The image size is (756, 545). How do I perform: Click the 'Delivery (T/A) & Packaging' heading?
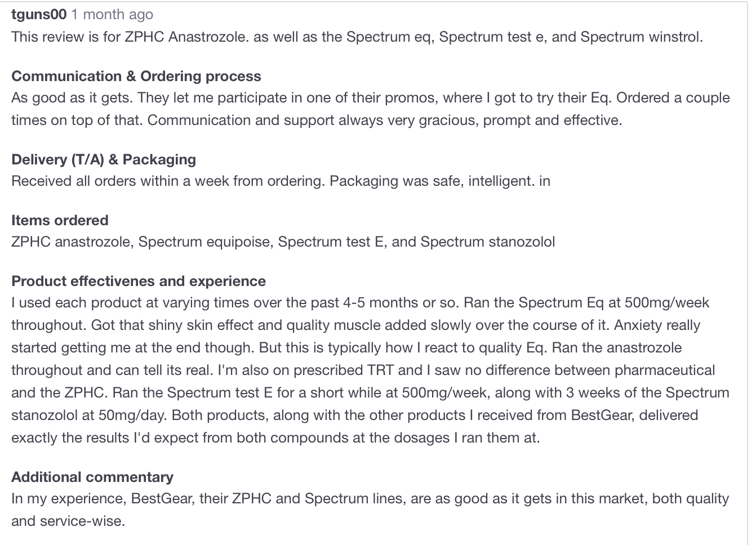(x=104, y=159)
